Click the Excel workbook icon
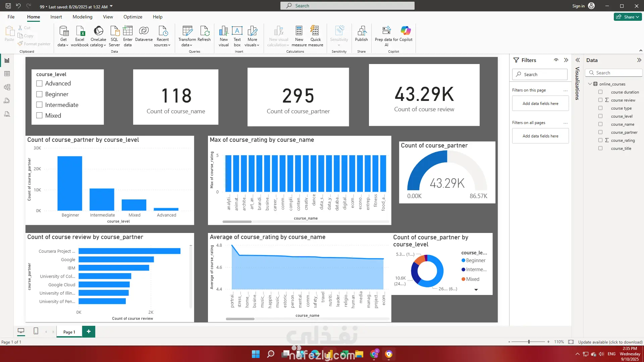644x362 pixels. point(80,31)
